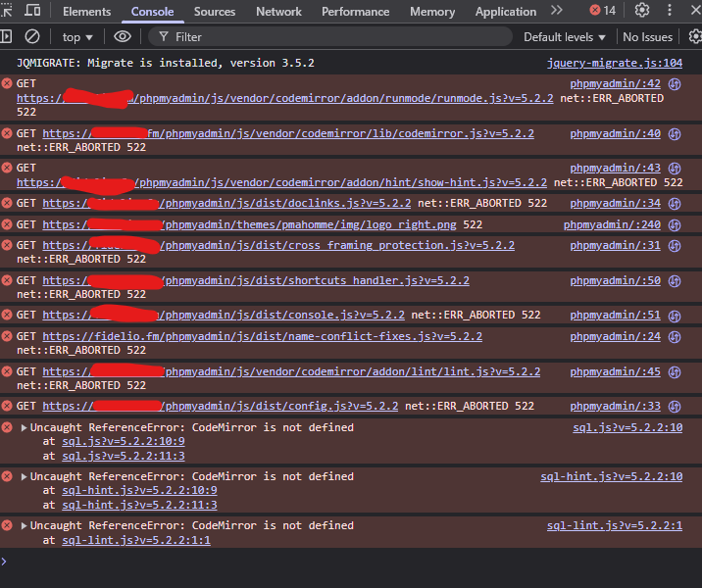Click the reload icon next to phpmyadmin/:24
Screen dimensions: 702x588
click(x=675, y=337)
